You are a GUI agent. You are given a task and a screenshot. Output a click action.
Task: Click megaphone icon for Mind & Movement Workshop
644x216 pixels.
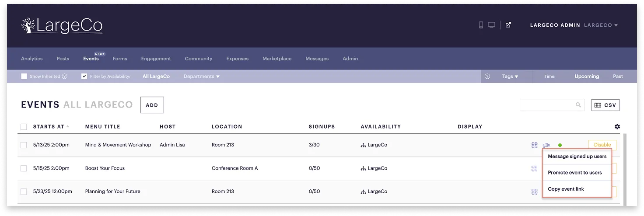pyautogui.click(x=546, y=145)
